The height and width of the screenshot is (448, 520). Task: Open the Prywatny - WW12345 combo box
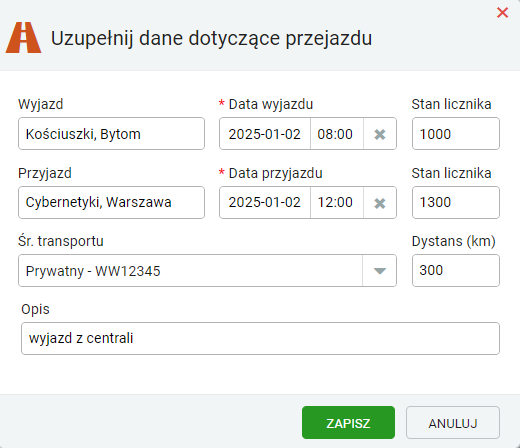point(207,271)
